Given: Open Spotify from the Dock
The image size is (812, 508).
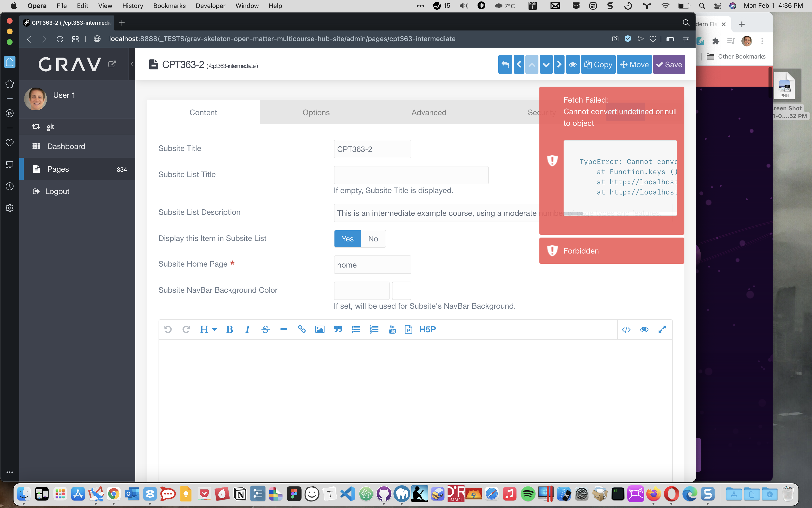Looking at the screenshot, I should (528, 494).
